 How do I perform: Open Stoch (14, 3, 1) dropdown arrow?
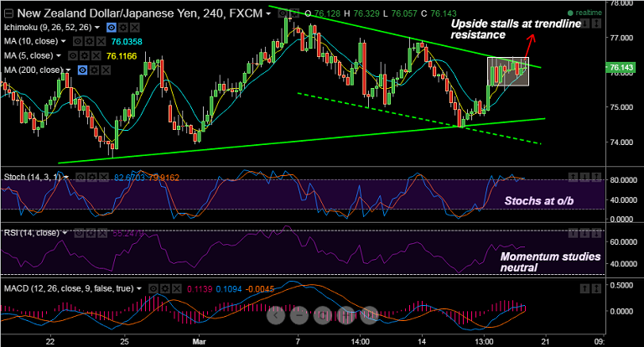66,178
